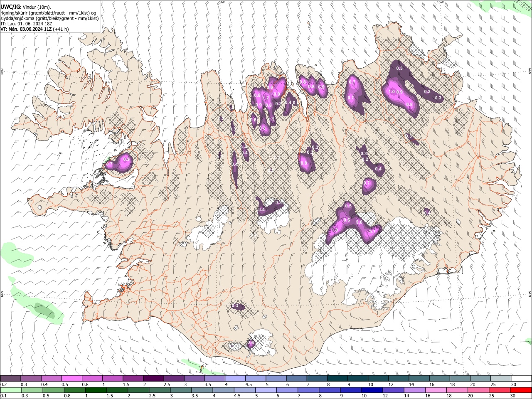Viewport: 532px width, 399px height.
Task: Pick the 16–18 light pink rain scale swatch
Action: click(x=437, y=390)
